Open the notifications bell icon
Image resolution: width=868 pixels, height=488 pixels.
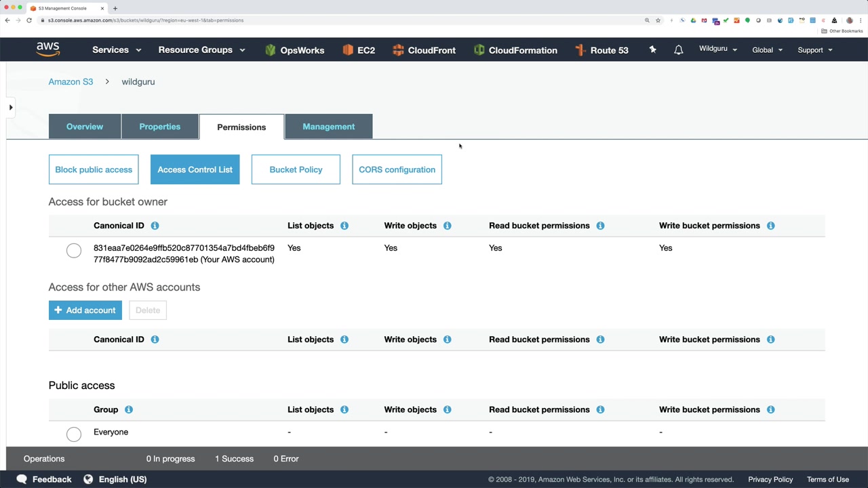pyautogui.click(x=678, y=49)
